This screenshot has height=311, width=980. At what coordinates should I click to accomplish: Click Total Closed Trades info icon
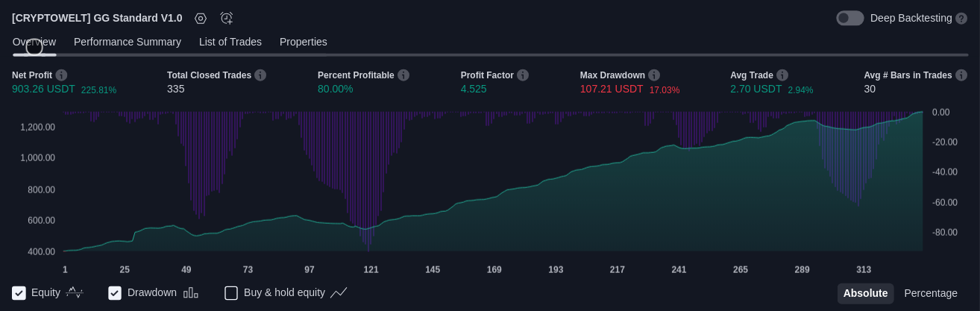click(x=260, y=75)
